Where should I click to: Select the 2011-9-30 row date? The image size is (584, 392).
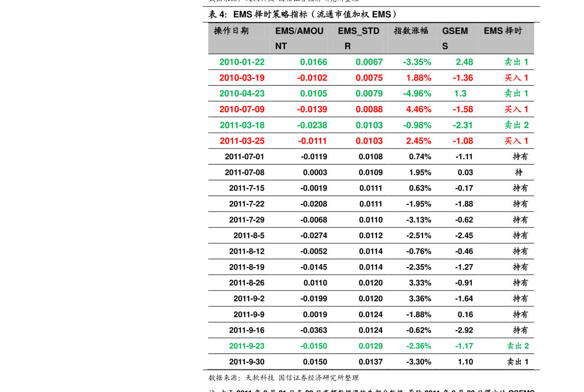point(247,362)
